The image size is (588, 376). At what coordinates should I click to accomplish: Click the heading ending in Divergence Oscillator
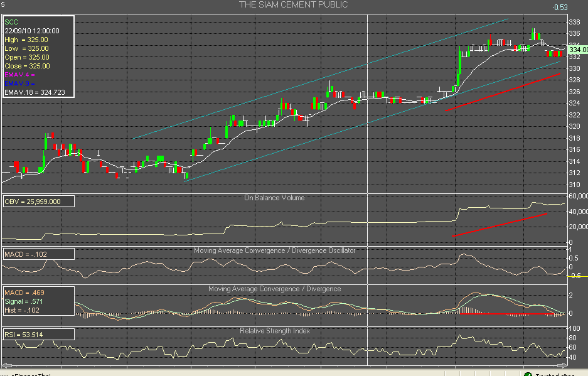point(274,250)
